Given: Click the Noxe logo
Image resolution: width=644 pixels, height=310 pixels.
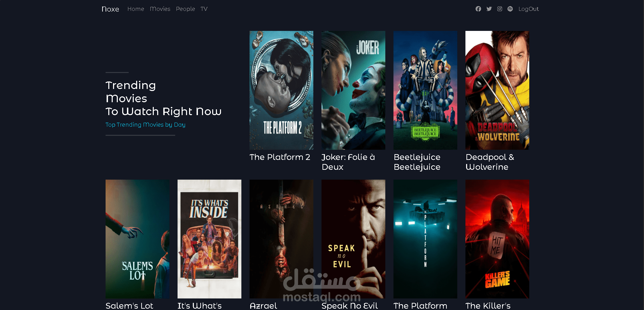Looking at the screenshot, I should click(110, 9).
